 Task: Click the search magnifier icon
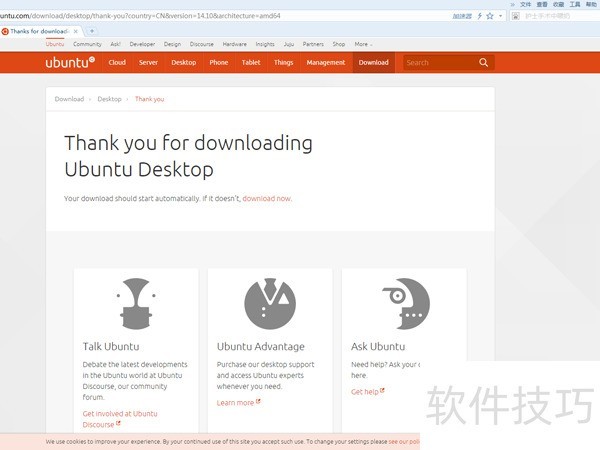tap(483, 62)
